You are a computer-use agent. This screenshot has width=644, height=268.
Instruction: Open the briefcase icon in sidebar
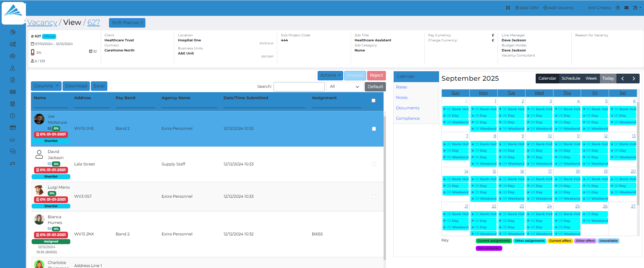(x=13, y=56)
